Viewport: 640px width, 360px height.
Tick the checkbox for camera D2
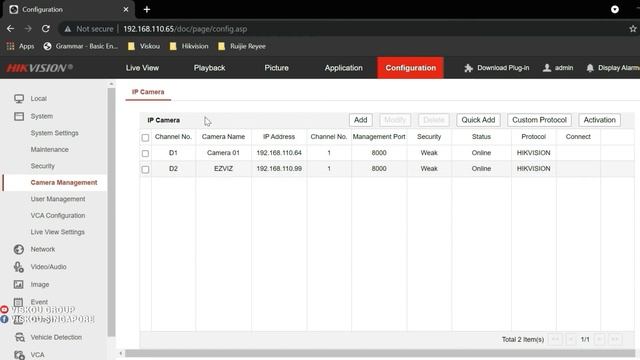point(145,169)
